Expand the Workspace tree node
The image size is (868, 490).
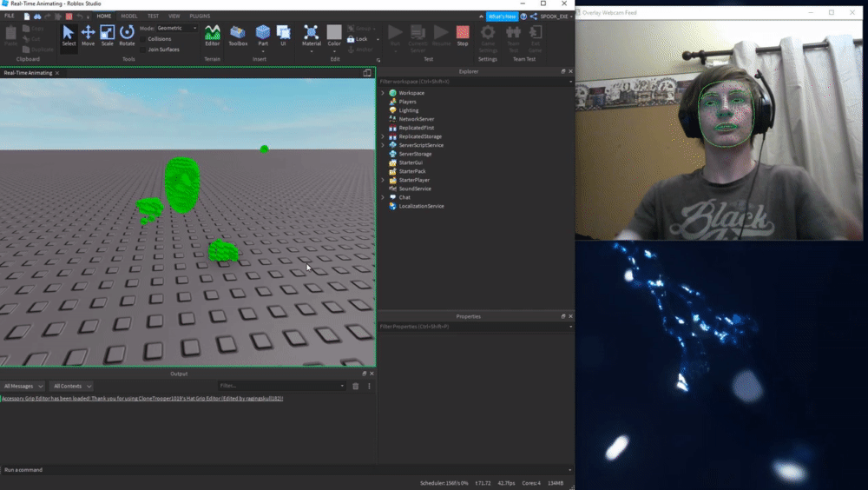pos(383,93)
